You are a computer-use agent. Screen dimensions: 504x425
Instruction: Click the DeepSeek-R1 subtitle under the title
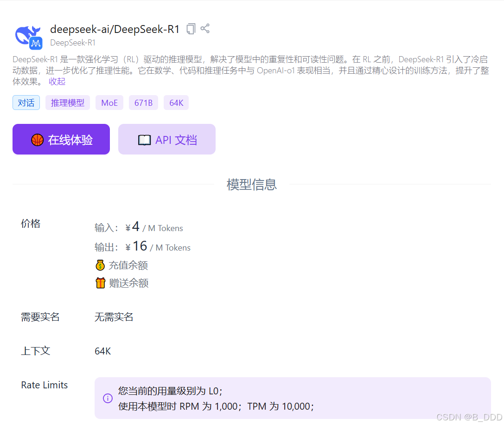(73, 43)
